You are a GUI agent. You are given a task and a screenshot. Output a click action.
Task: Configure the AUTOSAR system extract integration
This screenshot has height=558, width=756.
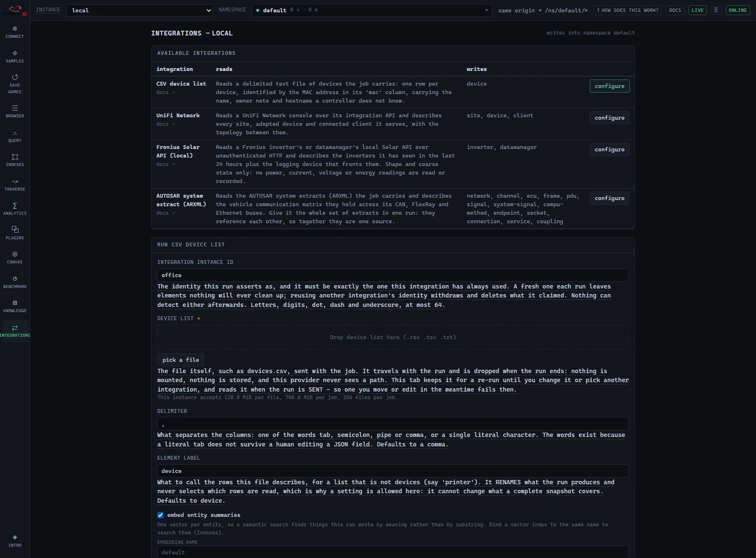(x=610, y=198)
